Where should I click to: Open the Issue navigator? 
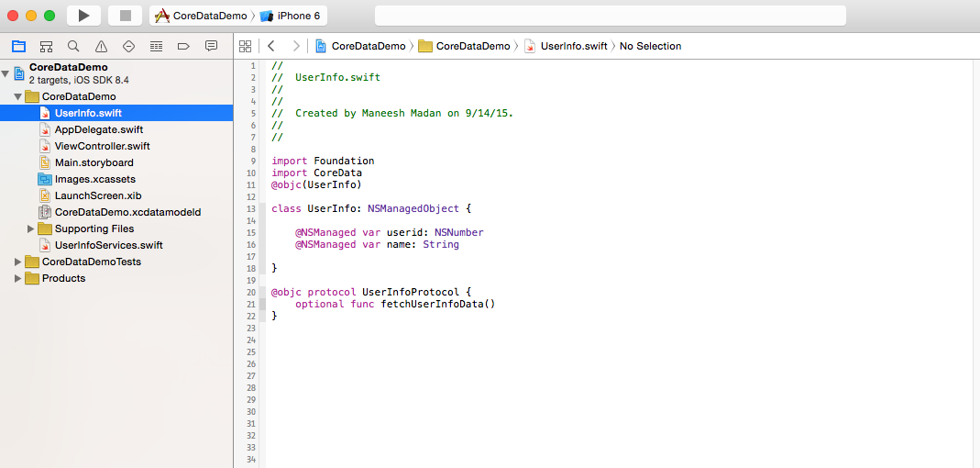click(x=101, y=46)
